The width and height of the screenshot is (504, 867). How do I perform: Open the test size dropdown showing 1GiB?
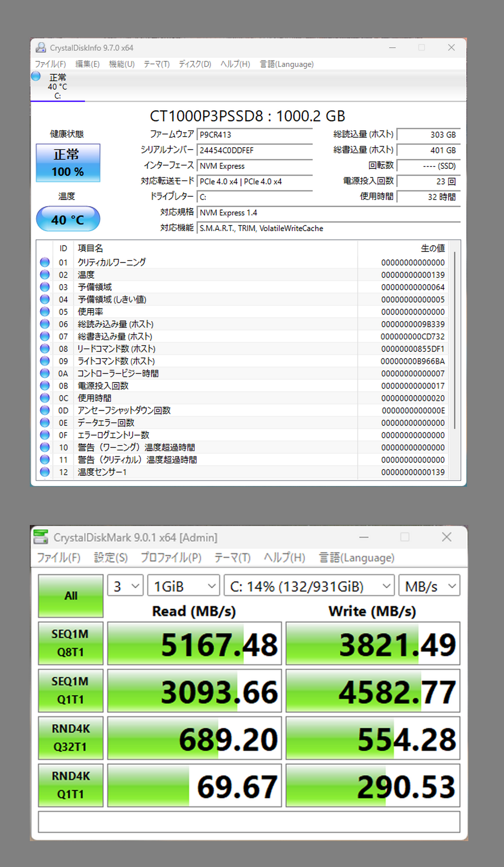tap(184, 585)
